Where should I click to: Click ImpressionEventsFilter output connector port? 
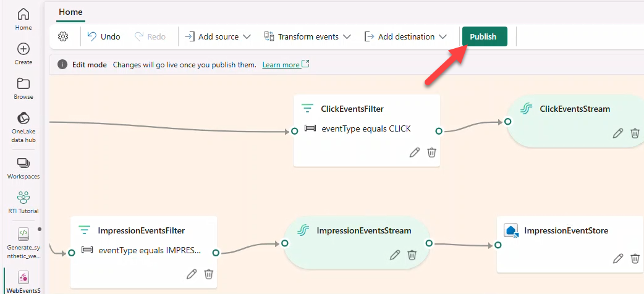pyautogui.click(x=216, y=253)
